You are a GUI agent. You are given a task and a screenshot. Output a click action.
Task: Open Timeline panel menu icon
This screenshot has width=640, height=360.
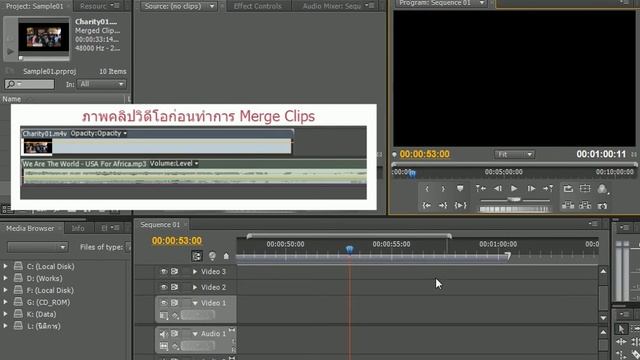[593, 224]
